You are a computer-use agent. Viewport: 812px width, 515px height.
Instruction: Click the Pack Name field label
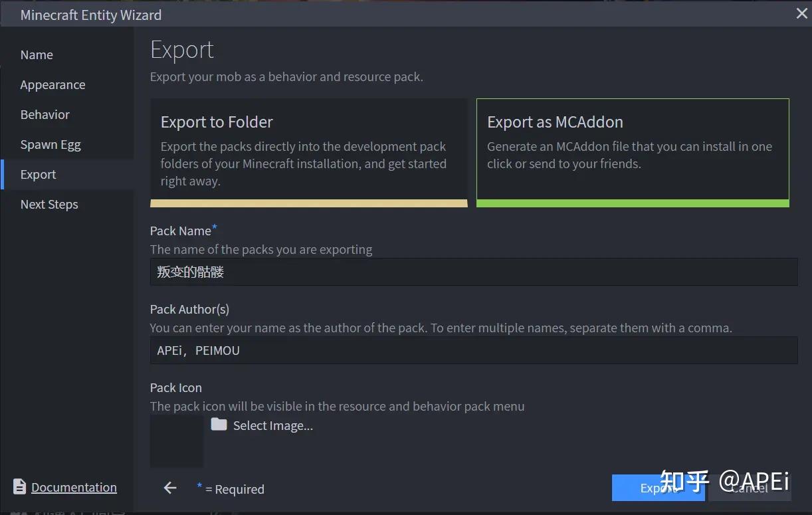point(181,231)
